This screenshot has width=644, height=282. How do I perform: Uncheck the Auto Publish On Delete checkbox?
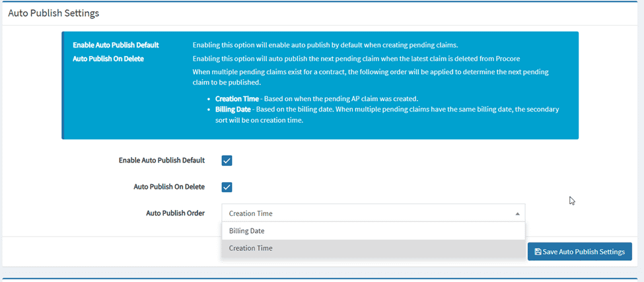[227, 187]
